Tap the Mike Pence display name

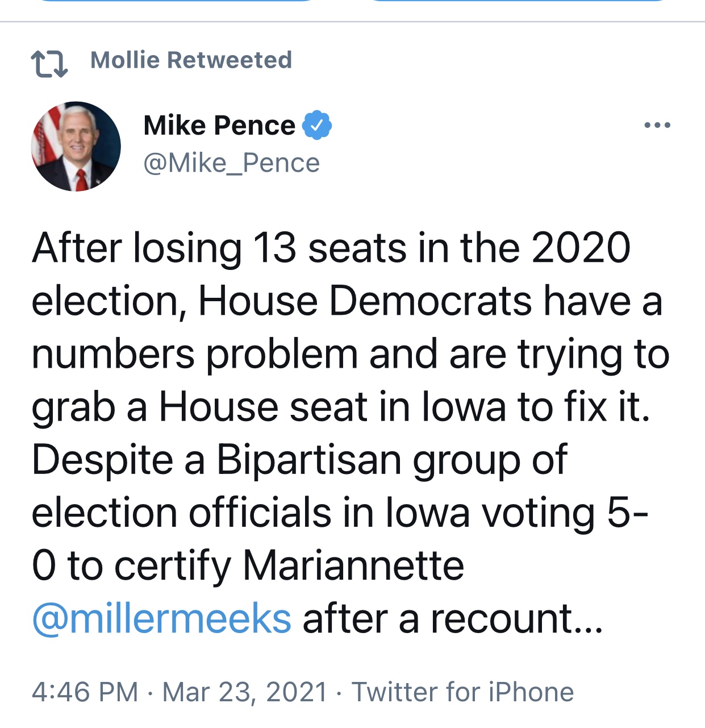tap(219, 125)
